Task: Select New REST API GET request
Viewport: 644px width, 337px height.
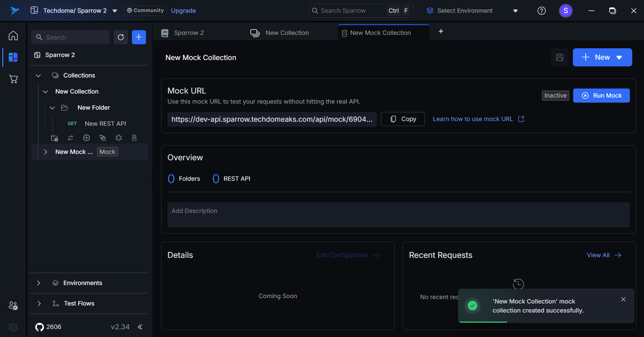Action: tap(105, 124)
